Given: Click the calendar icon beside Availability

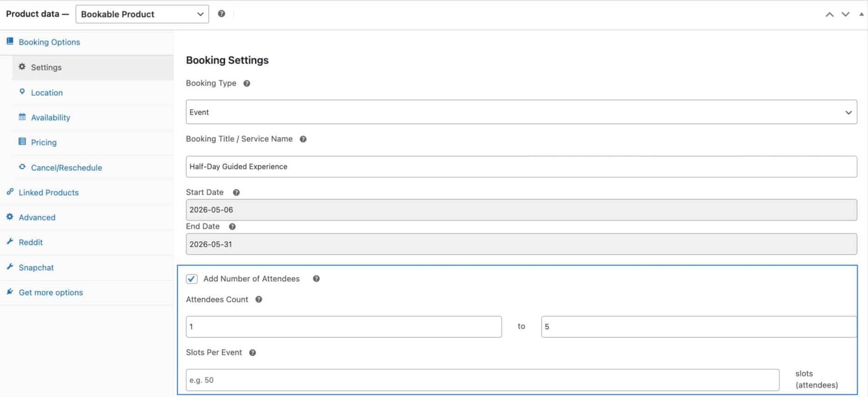Looking at the screenshot, I should [22, 117].
